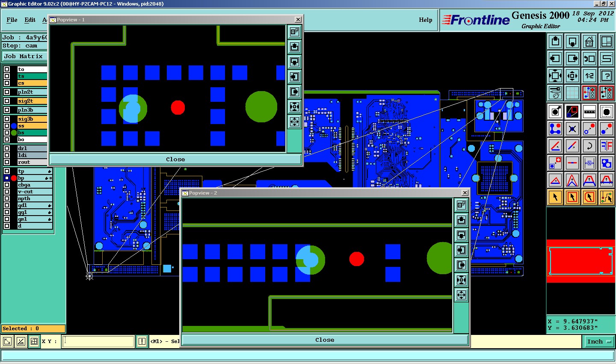
Task: Select the mirrored F mirror tool
Action: click(607, 146)
